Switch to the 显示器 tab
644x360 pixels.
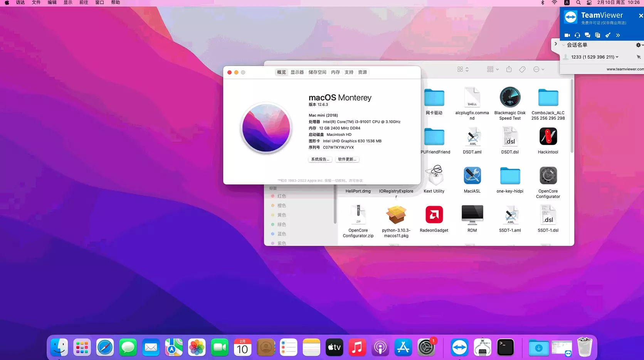click(x=297, y=72)
